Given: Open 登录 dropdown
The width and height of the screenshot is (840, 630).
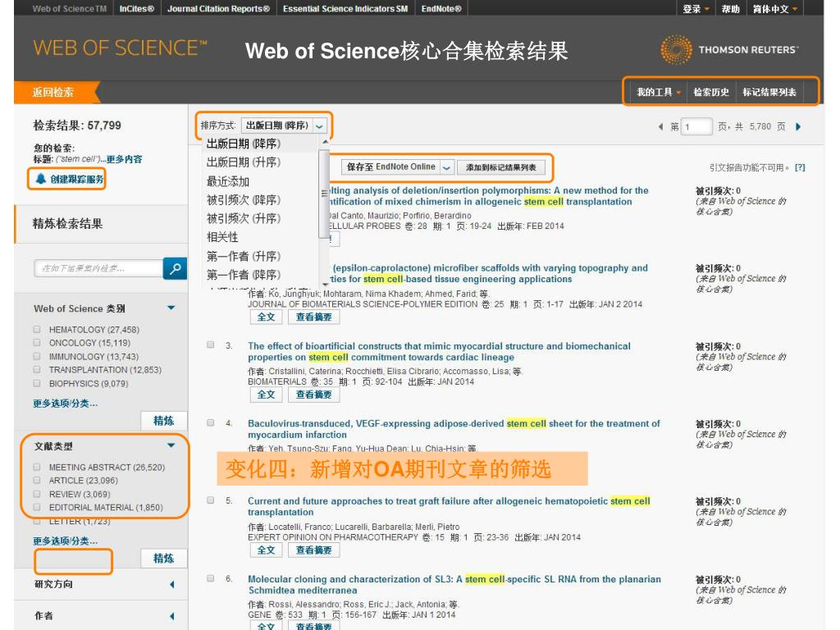Looking at the screenshot, I should (x=696, y=8).
